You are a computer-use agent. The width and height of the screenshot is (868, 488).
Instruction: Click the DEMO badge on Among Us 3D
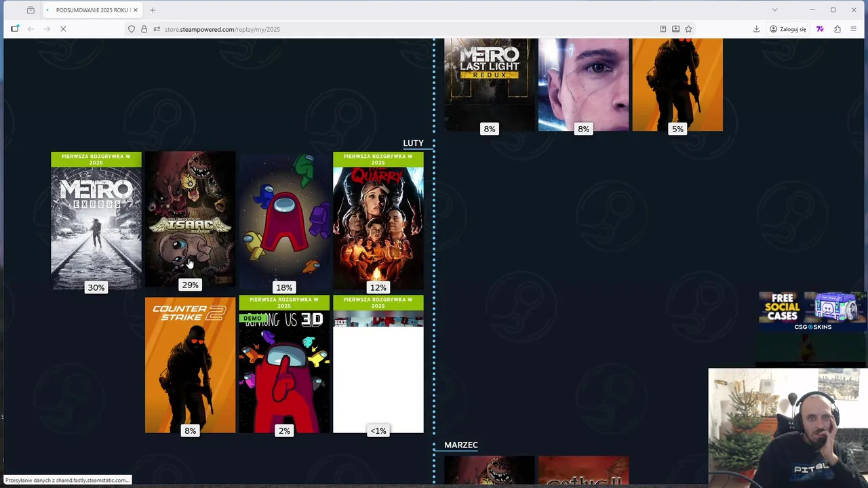(252, 318)
